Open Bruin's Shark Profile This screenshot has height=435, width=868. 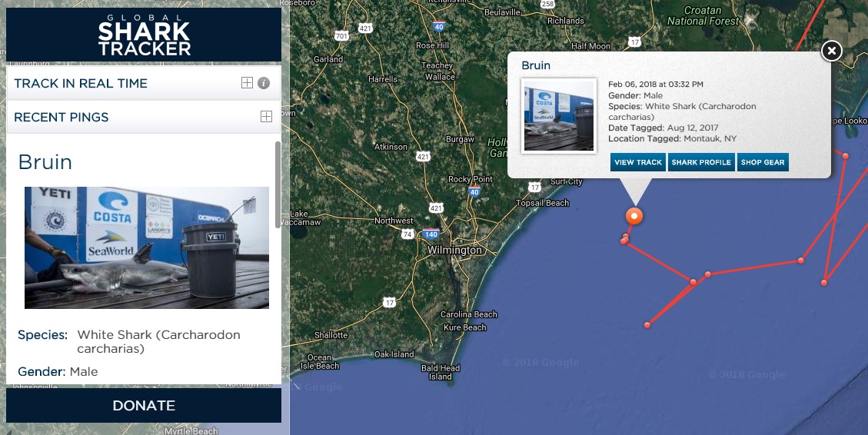coord(701,162)
